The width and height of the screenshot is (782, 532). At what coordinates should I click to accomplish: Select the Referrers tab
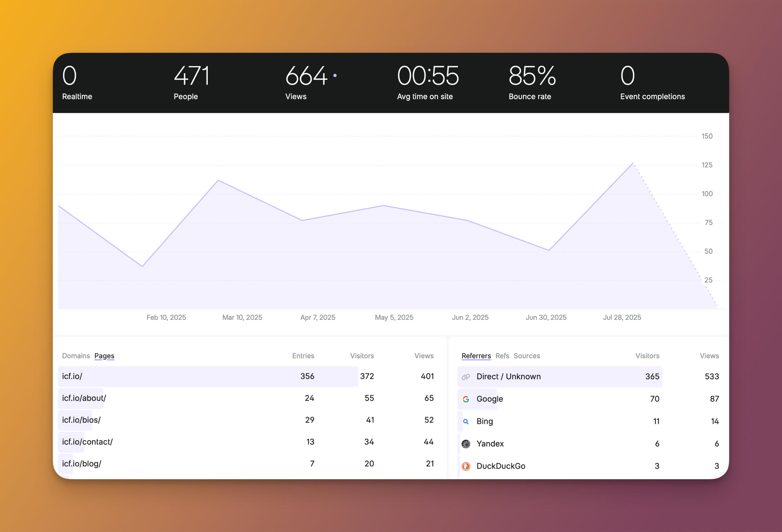pos(476,356)
